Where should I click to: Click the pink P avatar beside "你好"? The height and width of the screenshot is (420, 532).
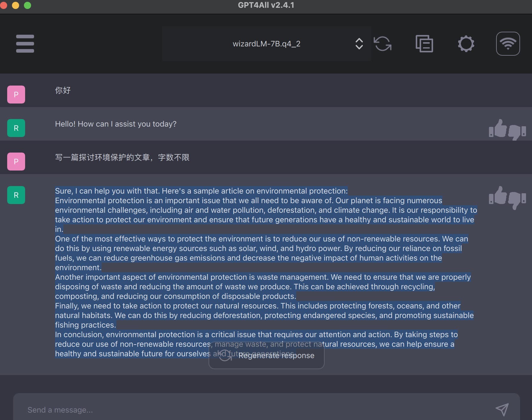[x=16, y=95]
